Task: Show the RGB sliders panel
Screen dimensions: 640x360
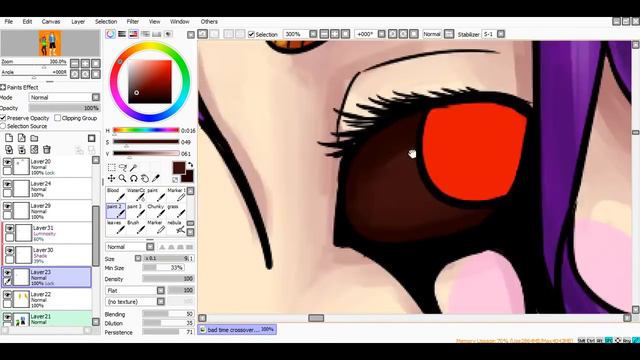Action: pyautogui.click(x=122, y=34)
